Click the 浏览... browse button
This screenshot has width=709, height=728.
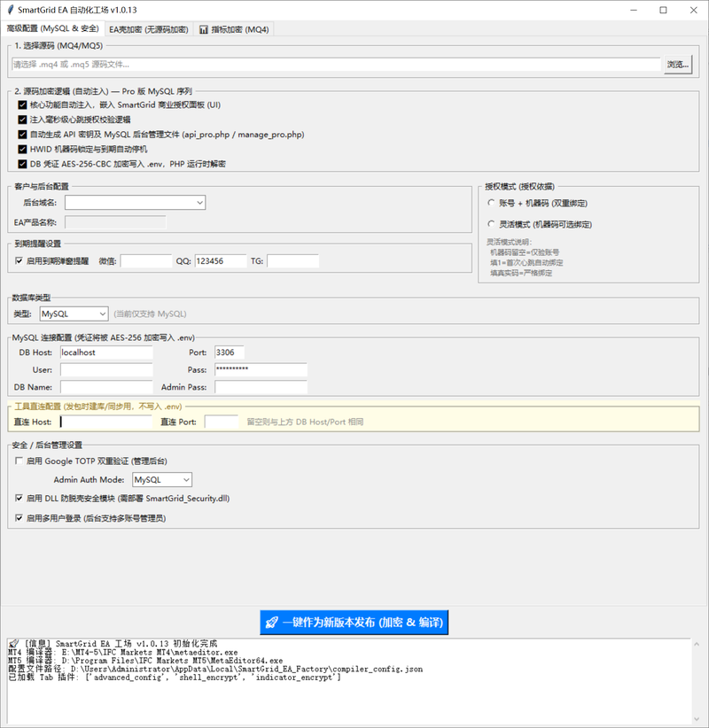[x=678, y=65]
